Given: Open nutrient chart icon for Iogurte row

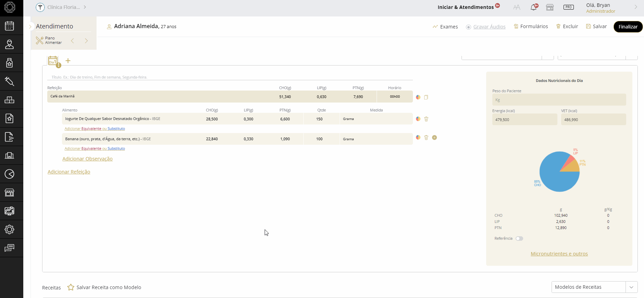Looking at the screenshot, I should (x=418, y=119).
